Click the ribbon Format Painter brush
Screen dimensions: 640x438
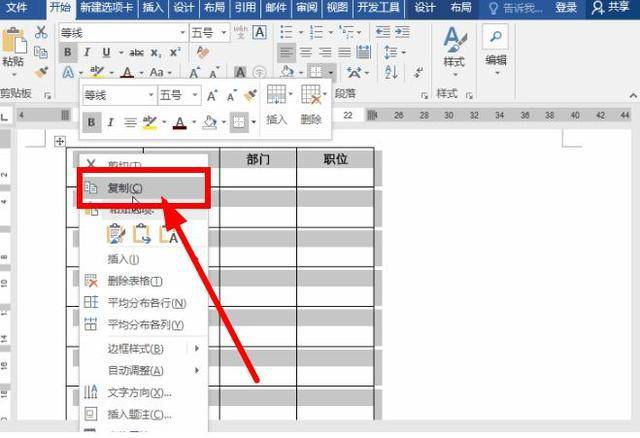[x=41, y=72]
